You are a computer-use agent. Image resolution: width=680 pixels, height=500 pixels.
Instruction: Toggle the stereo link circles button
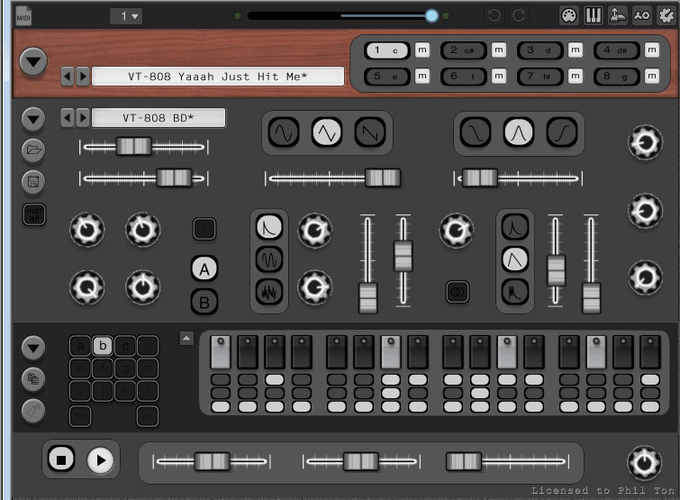pyautogui.click(x=457, y=292)
